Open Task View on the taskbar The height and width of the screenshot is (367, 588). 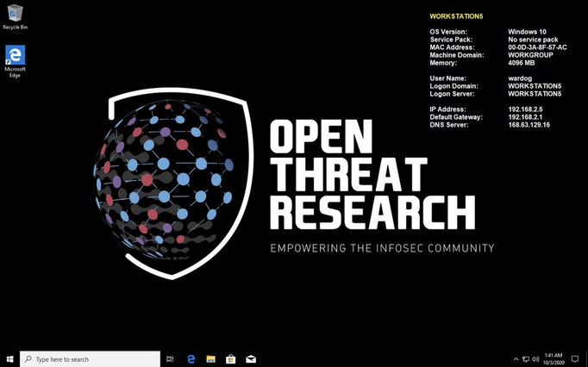(x=170, y=359)
